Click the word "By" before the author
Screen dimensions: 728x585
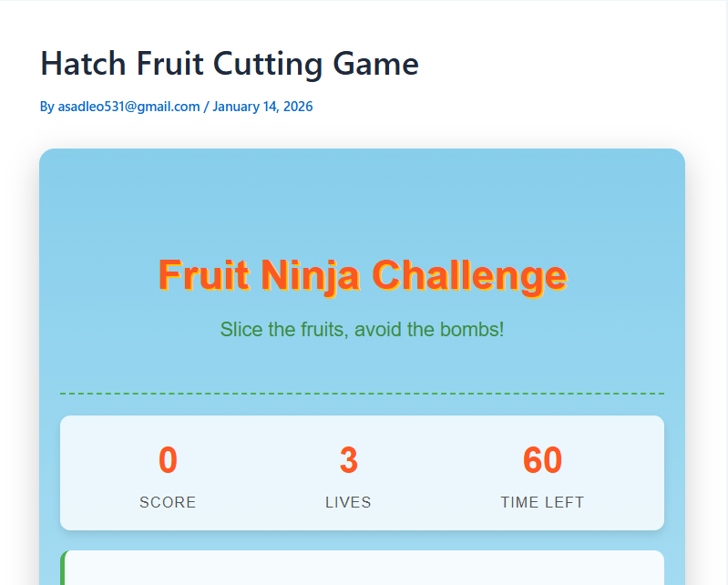coord(47,107)
